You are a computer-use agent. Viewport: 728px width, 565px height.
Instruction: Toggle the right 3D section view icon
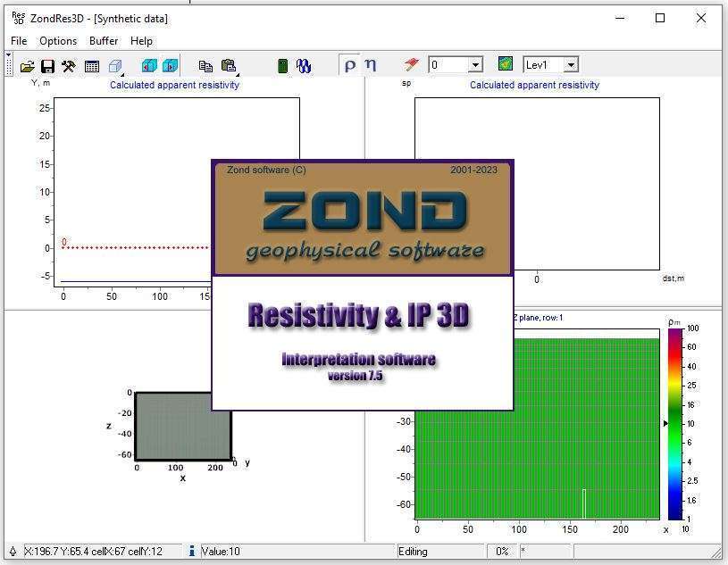pos(170,64)
